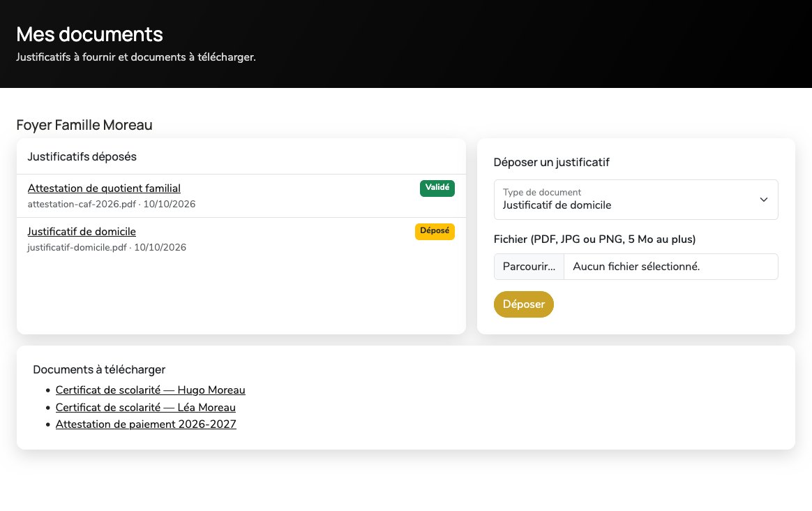The height and width of the screenshot is (511, 812).
Task: Download Attestation de paiement 2026-2027
Action: click(146, 424)
